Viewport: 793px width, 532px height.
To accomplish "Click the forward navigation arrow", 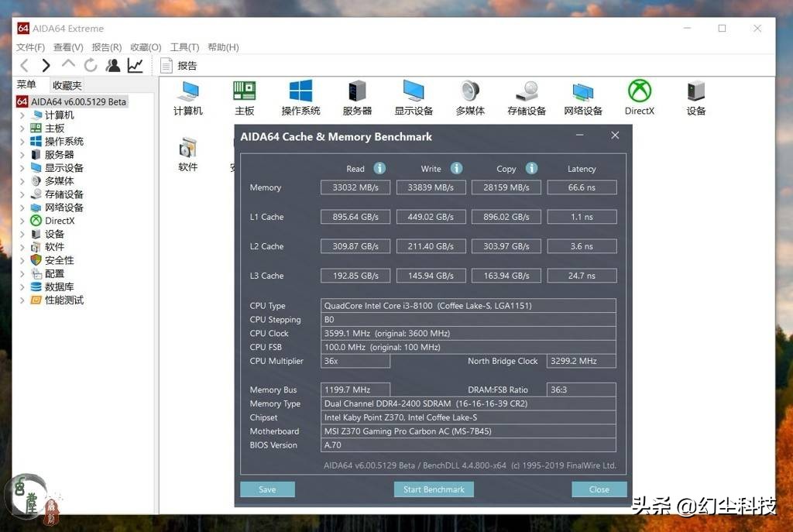I will (x=46, y=65).
